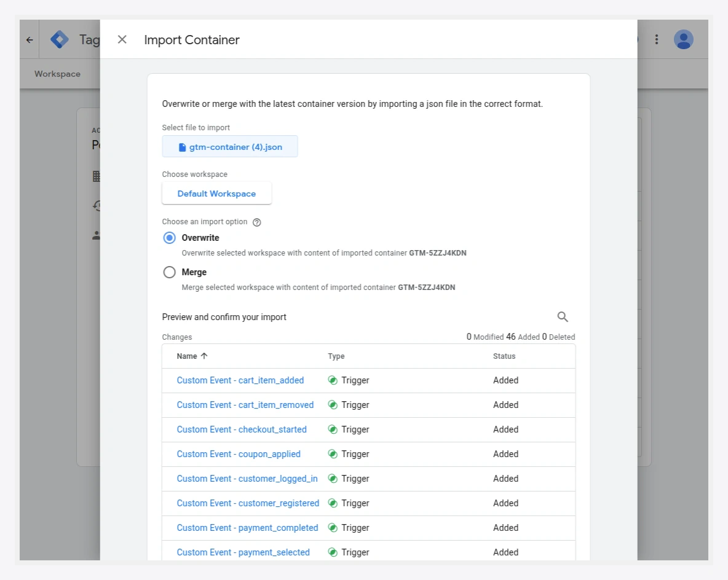Click file icon in gtm-container (4).json button
The image size is (728, 580).
pos(183,147)
